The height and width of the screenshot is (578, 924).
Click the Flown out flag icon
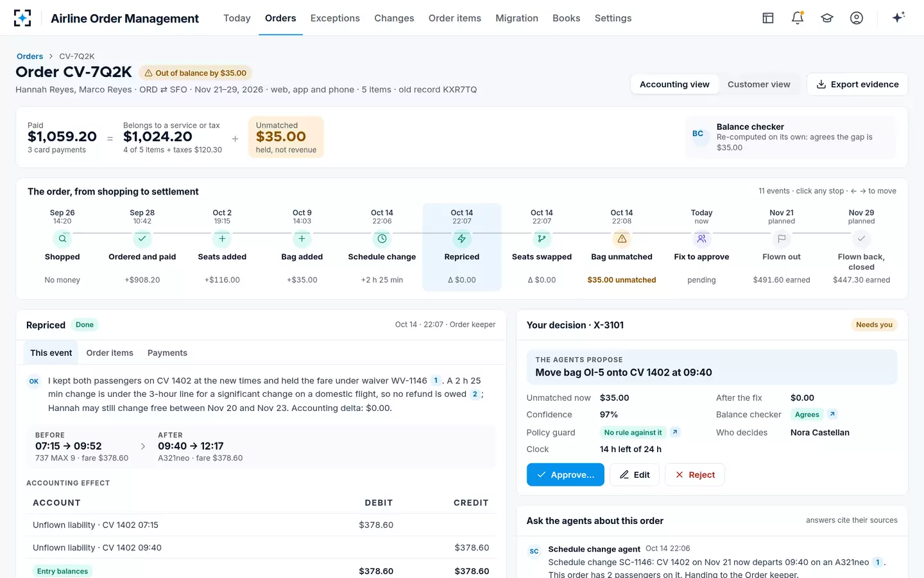pyautogui.click(x=782, y=239)
